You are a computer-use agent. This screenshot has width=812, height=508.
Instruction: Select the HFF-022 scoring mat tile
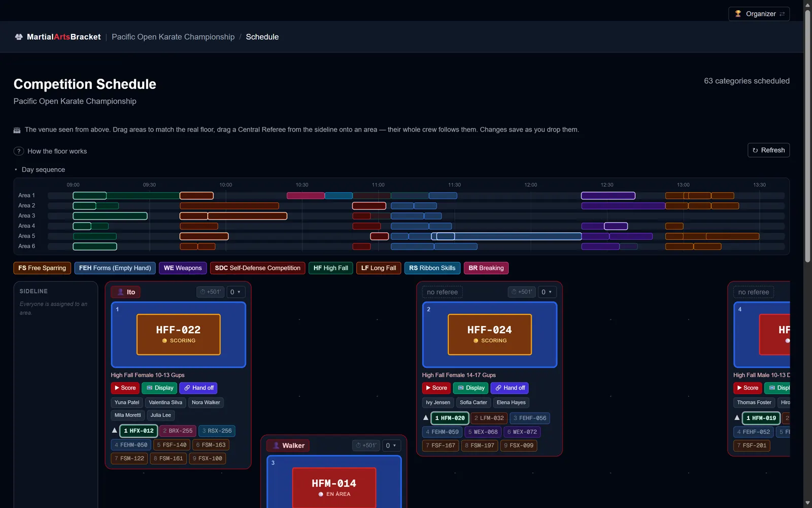coord(179,334)
